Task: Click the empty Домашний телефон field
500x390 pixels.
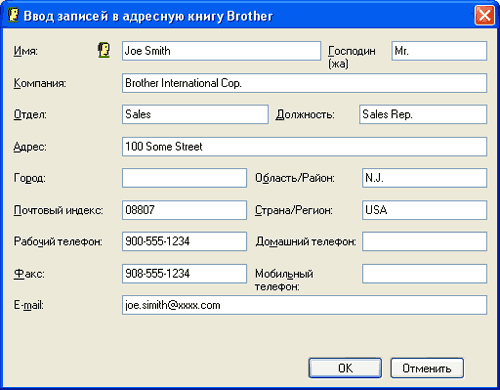Action: click(x=425, y=241)
